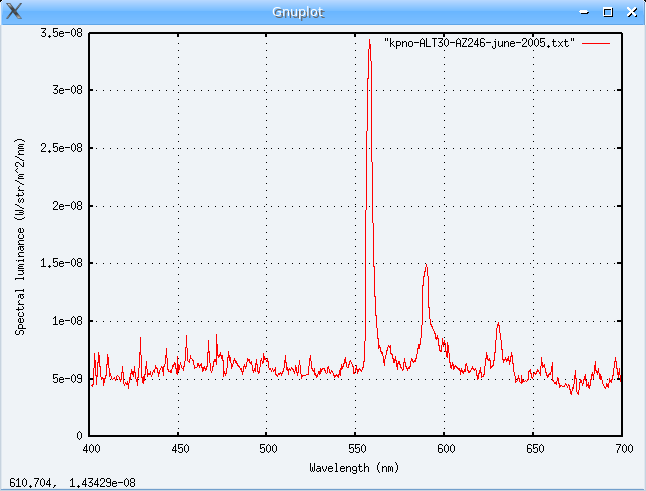Click the mouse coordinate readout at bottom-left
The width and height of the screenshot is (646, 491).
73,483
